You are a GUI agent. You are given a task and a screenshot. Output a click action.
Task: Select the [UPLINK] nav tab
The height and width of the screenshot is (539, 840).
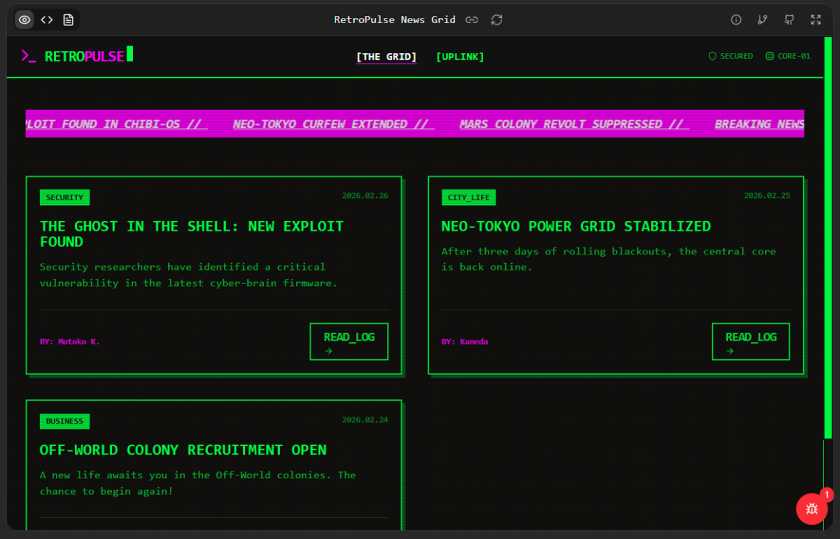click(x=460, y=57)
